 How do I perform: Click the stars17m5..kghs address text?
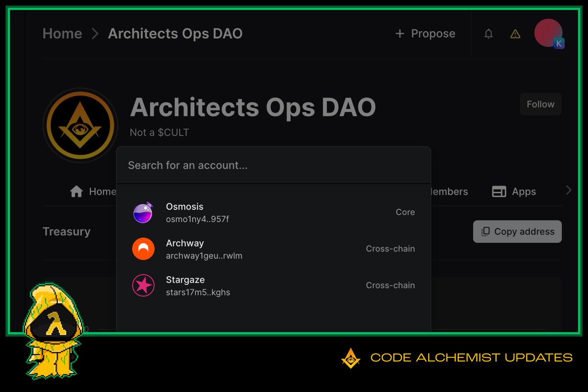(198, 293)
